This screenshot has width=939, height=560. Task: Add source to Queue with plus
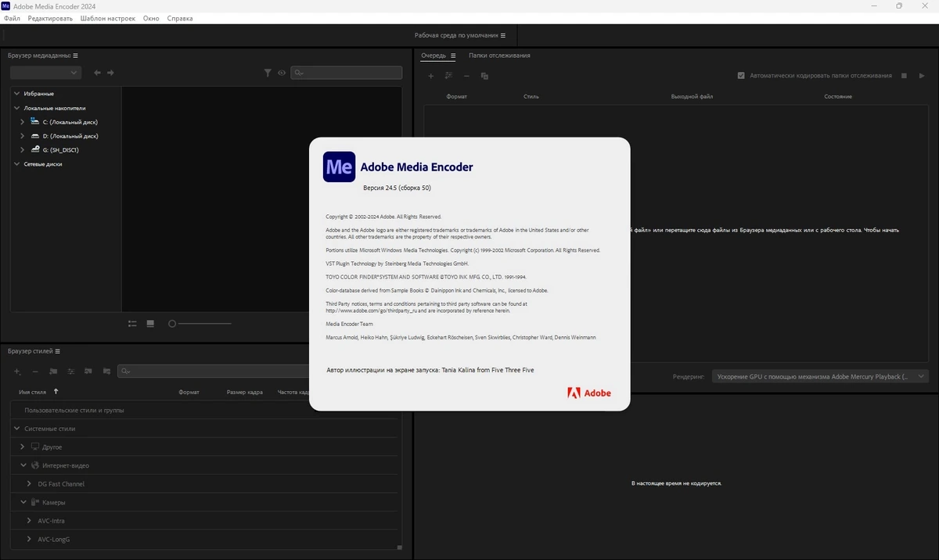click(430, 76)
